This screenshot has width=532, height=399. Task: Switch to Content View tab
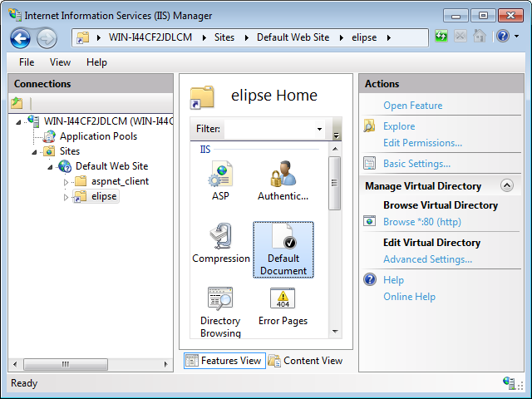(x=305, y=360)
